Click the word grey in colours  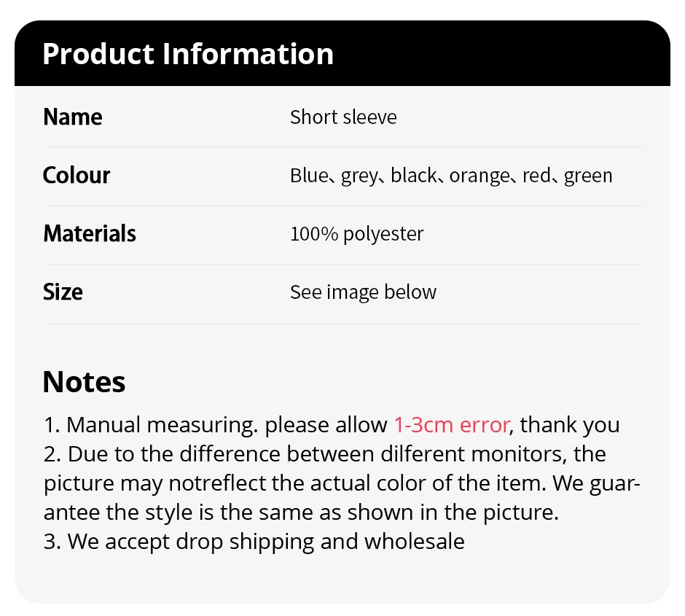(x=359, y=176)
